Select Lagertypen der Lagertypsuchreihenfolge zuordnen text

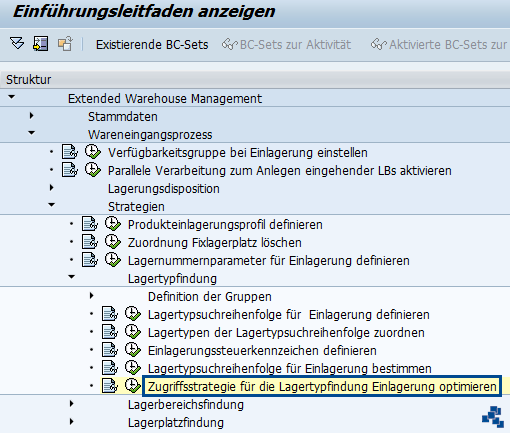[x=286, y=333]
